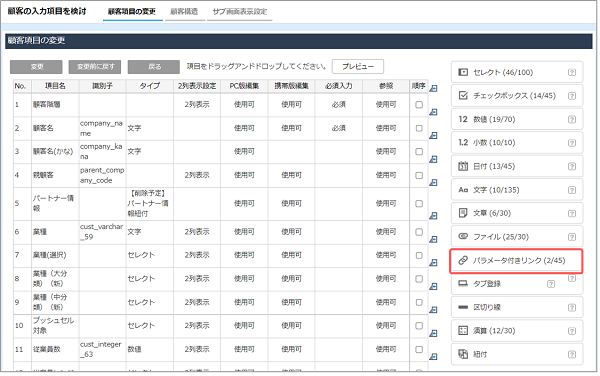Click the parent_company_code identifier cell
The height and width of the screenshot is (376, 600).
click(x=102, y=175)
